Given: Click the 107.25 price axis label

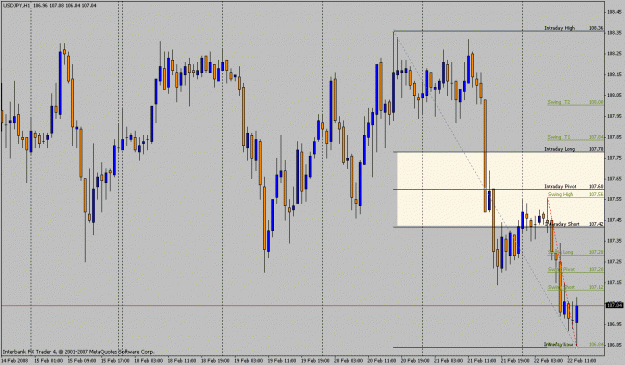Looking at the screenshot, I should pyautogui.click(x=614, y=262).
